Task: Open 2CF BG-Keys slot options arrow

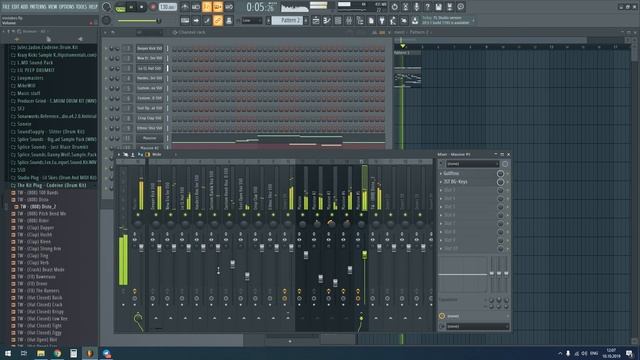Action: pyautogui.click(x=441, y=182)
